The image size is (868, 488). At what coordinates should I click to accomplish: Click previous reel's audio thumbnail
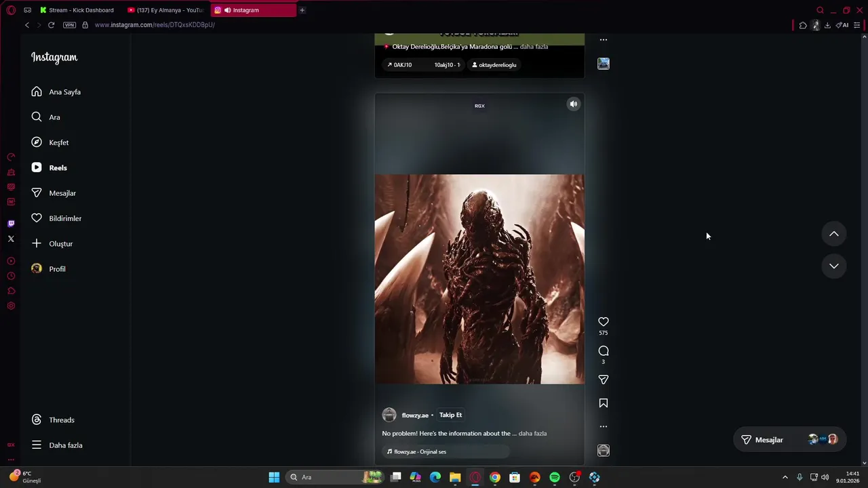pos(604,64)
